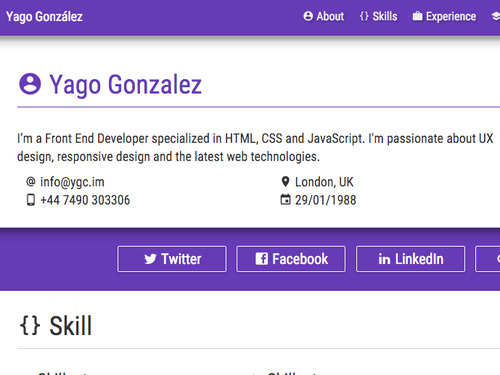
Task: Open the Facebook profile button
Action: pos(291,259)
